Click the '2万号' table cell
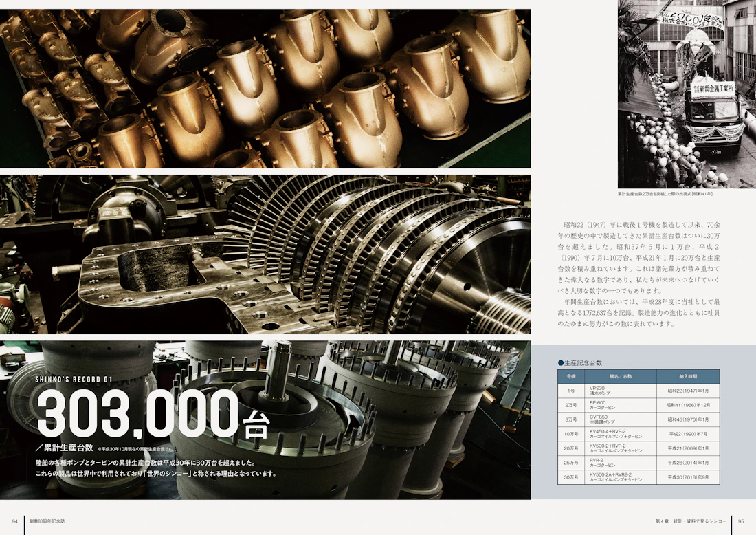Viewport: 756px width, 535px height. coord(571,405)
